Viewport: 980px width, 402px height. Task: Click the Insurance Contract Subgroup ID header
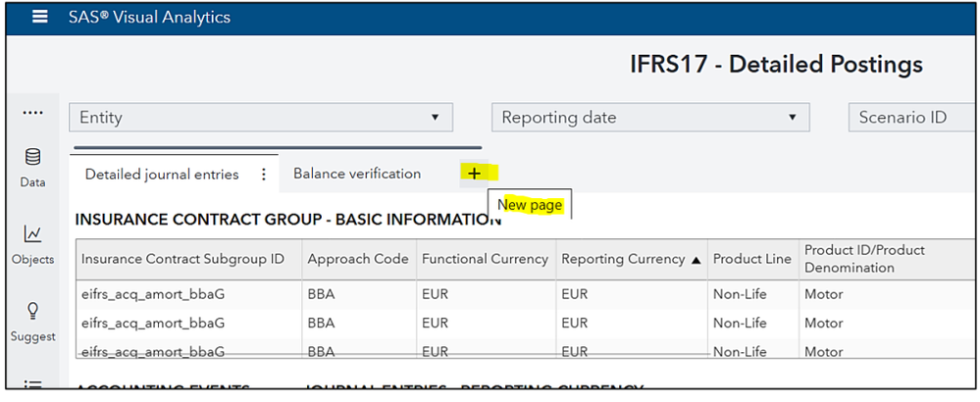[x=182, y=260]
